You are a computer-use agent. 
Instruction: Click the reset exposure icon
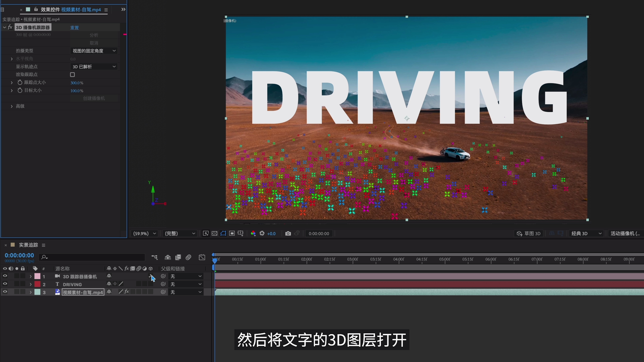262,233
